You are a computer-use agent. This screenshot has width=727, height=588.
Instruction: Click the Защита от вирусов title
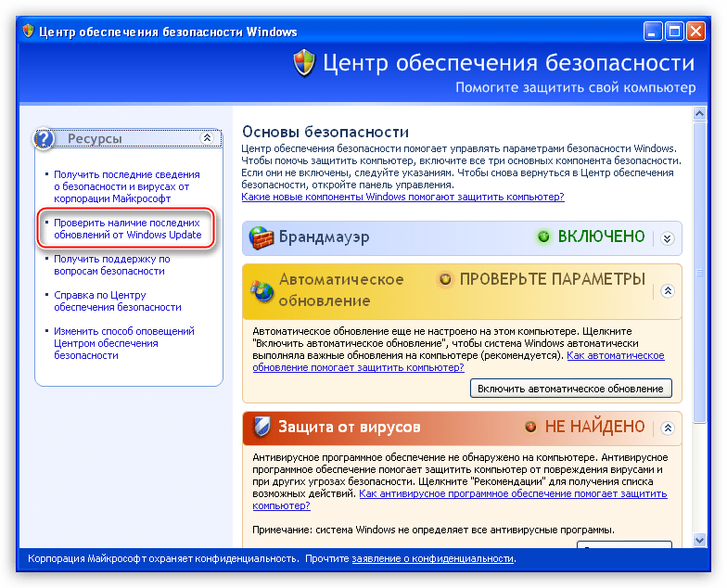[349, 427]
